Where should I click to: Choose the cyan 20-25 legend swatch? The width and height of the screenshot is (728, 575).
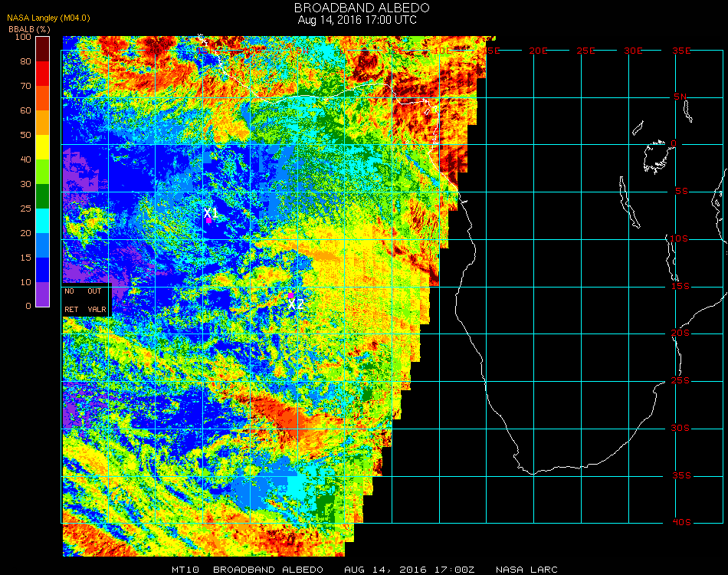coord(42,221)
